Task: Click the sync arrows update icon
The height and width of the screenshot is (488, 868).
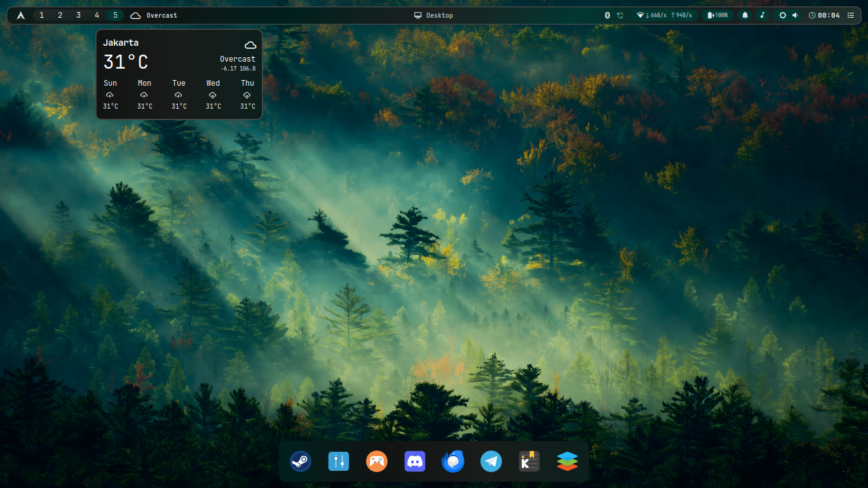Action: point(620,15)
